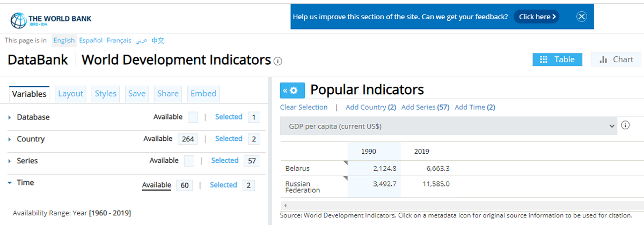Open the Layout tab
The height and width of the screenshot is (225, 644).
click(70, 94)
